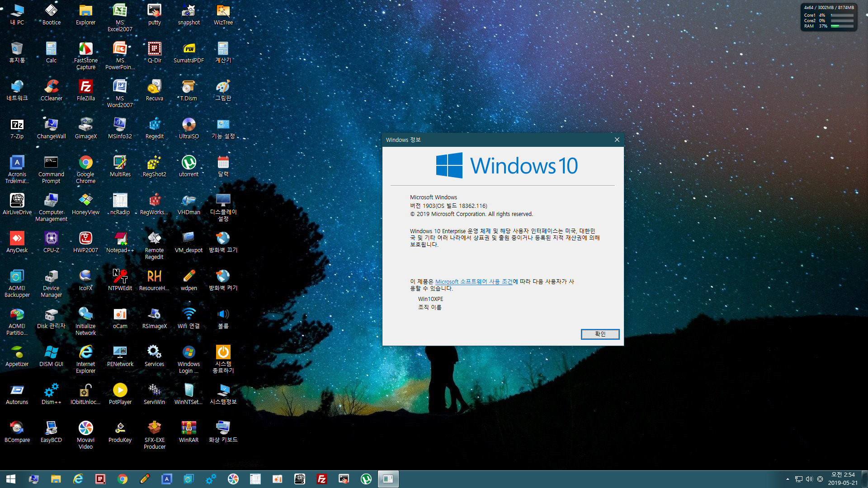
Task: Open ProduKey desktop shortcut
Action: pos(120,432)
